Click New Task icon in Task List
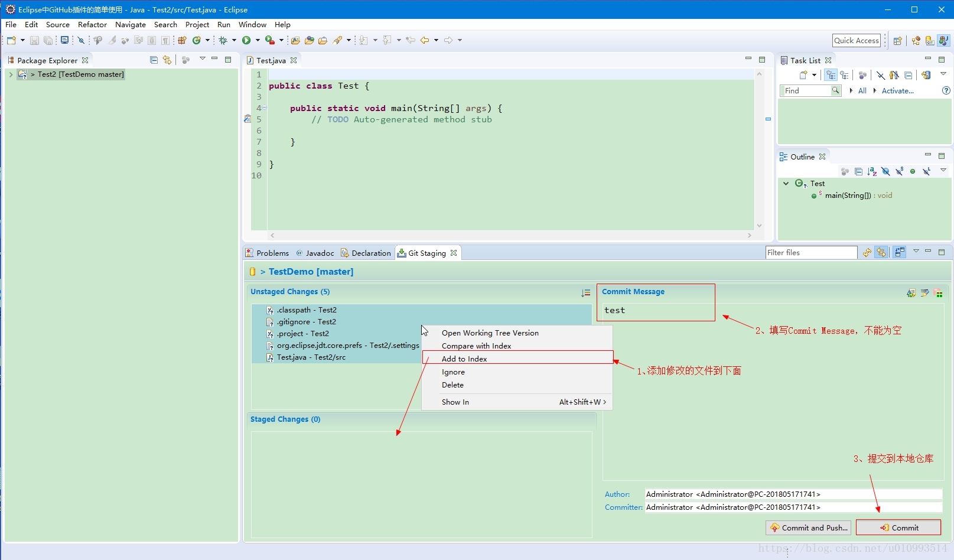 click(803, 75)
